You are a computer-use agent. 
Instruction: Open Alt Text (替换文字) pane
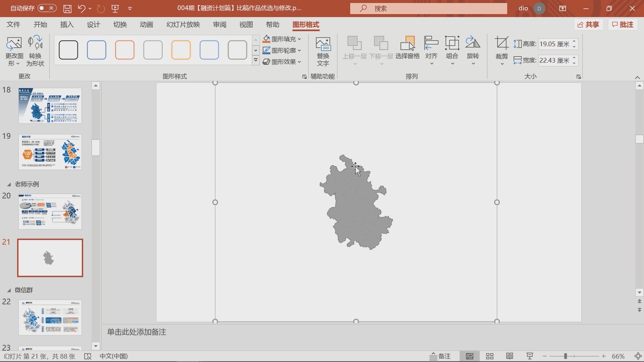pyautogui.click(x=323, y=51)
